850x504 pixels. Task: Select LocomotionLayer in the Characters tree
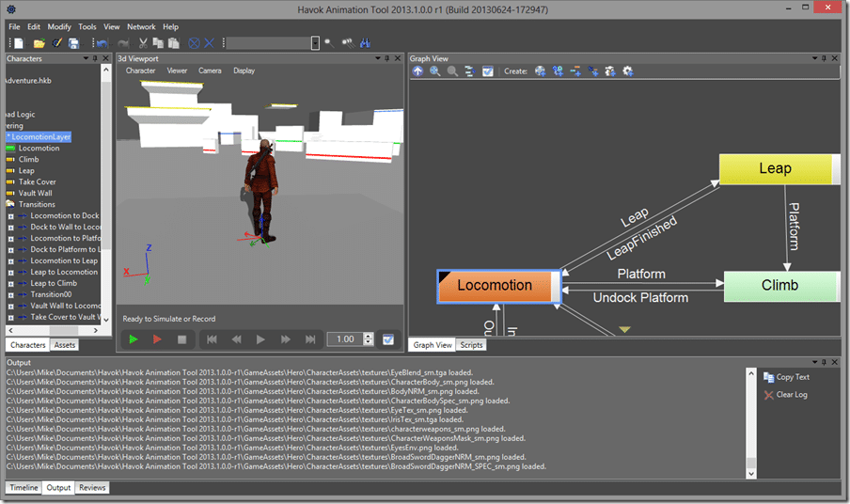(39, 137)
